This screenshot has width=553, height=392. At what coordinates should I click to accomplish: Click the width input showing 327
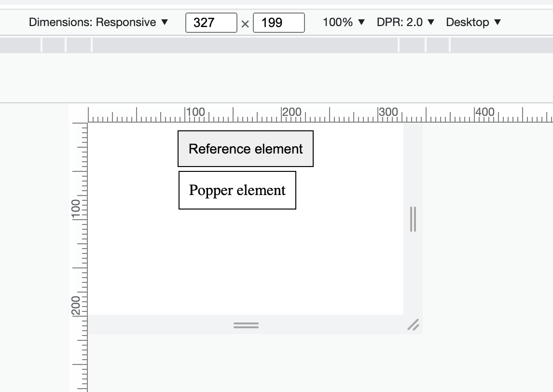pyautogui.click(x=211, y=22)
